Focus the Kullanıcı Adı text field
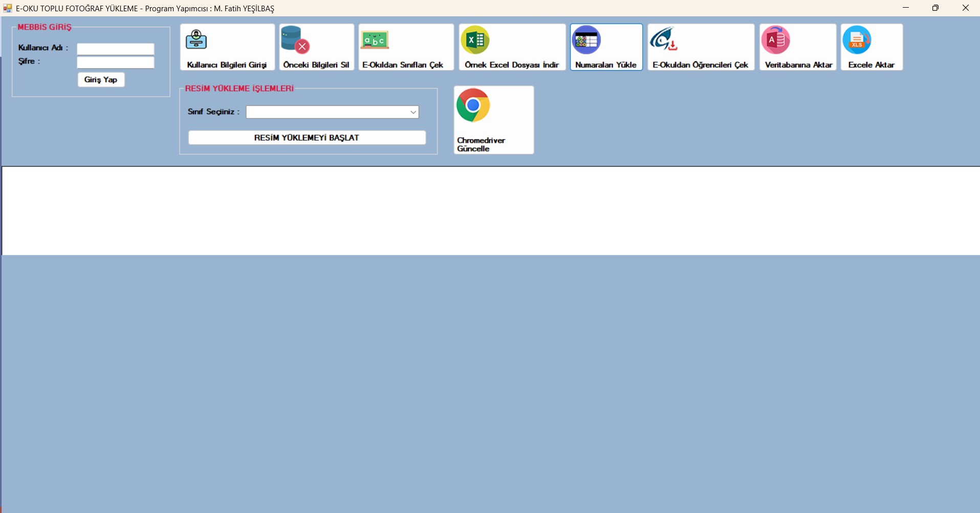This screenshot has width=980, height=513. tap(116, 49)
